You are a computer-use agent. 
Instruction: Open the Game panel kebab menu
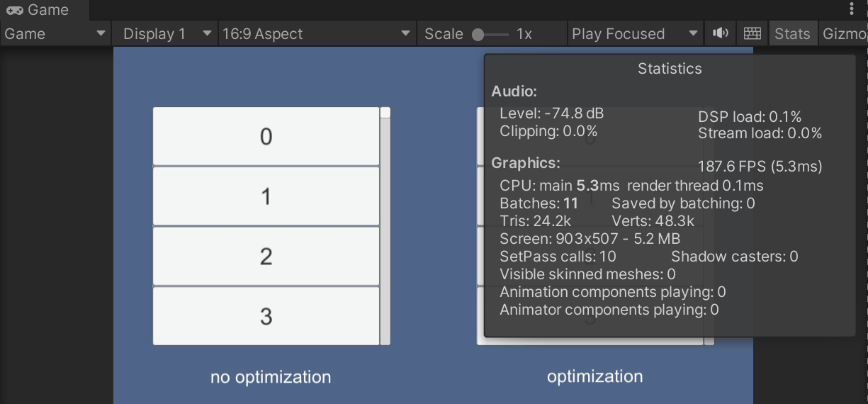[x=852, y=9]
